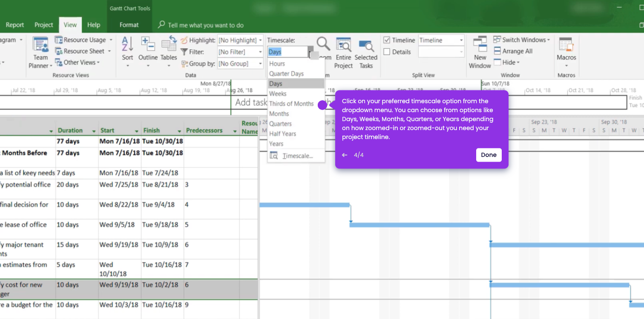Expand the Group by dropdown
The image size is (644, 319).
(260, 64)
